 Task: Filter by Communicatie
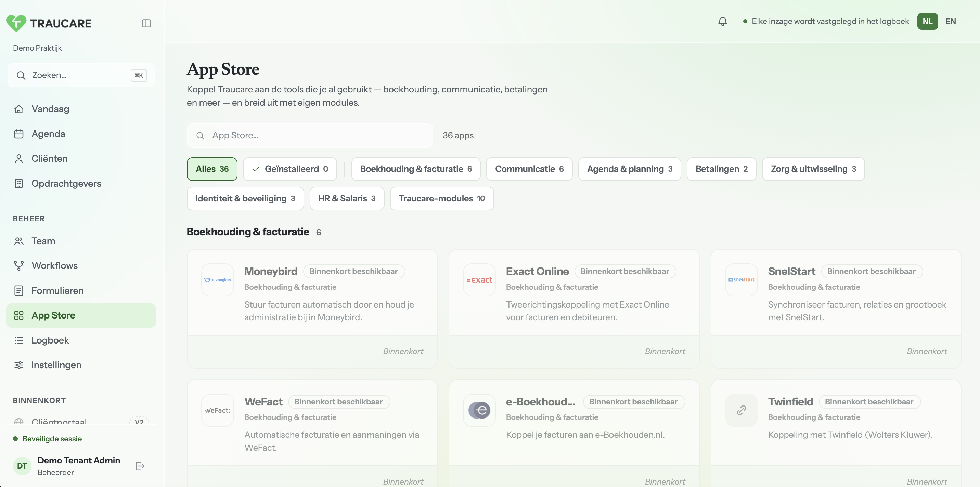pos(529,169)
